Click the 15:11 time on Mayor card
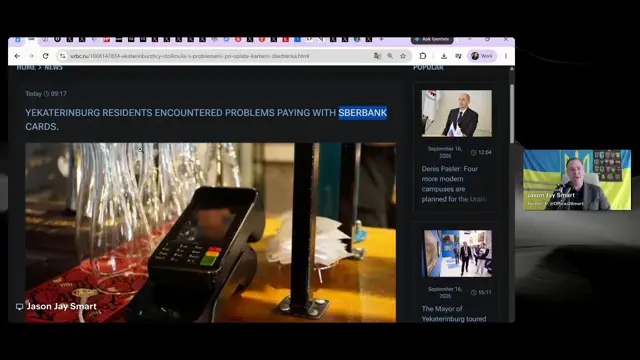 pyautogui.click(x=485, y=292)
